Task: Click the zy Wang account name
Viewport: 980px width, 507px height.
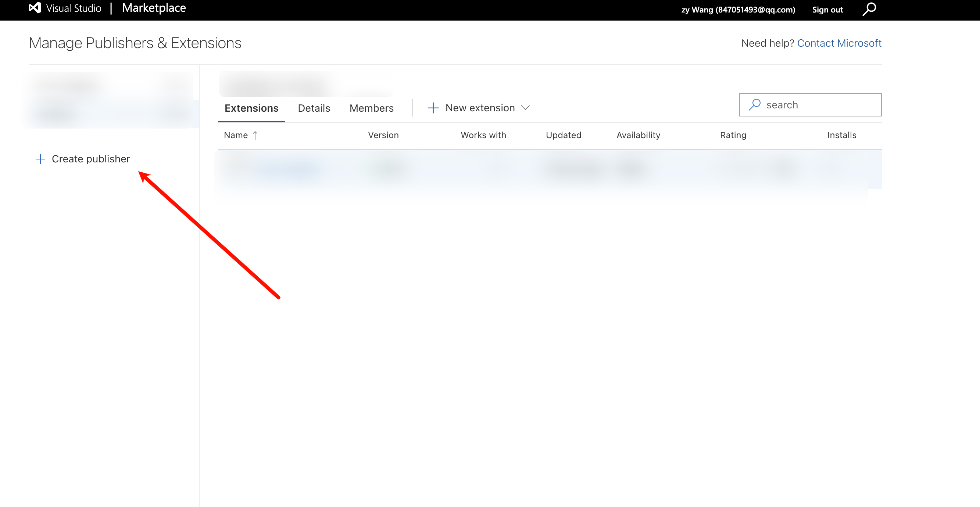Action: (x=738, y=10)
